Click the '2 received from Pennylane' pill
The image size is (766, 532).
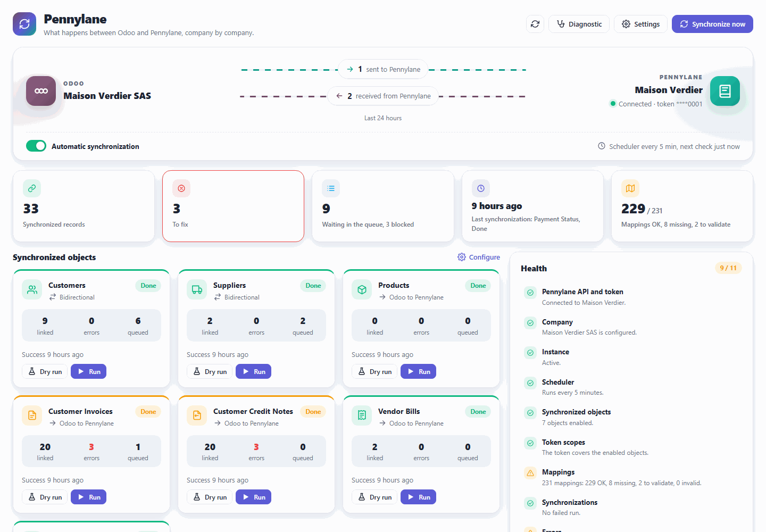click(x=383, y=96)
